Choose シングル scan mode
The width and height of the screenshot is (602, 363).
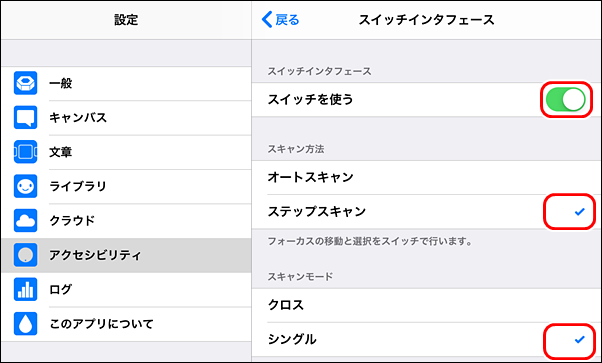click(427, 339)
